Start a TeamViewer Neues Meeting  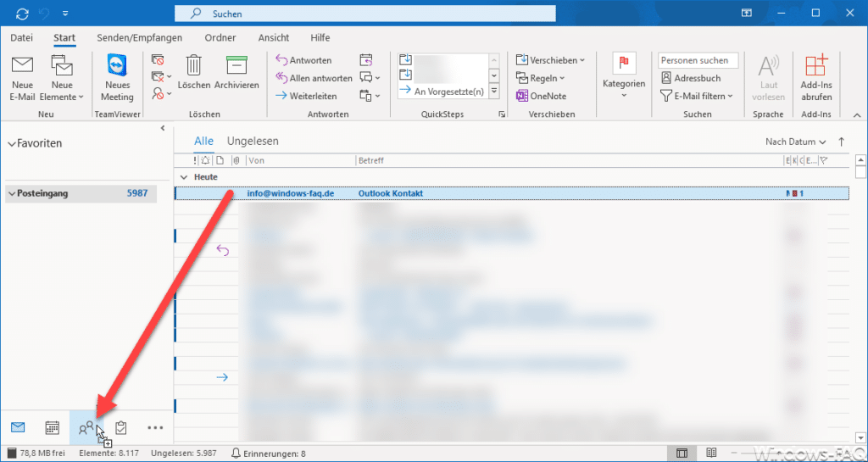[x=117, y=79]
